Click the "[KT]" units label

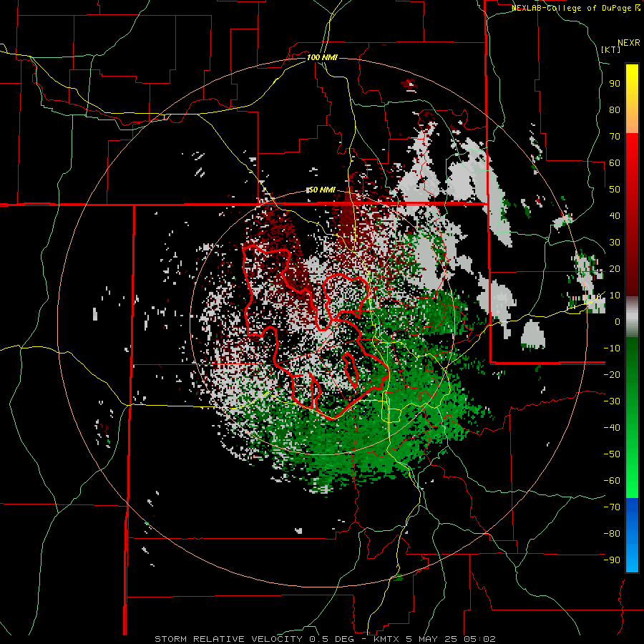(611, 49)
